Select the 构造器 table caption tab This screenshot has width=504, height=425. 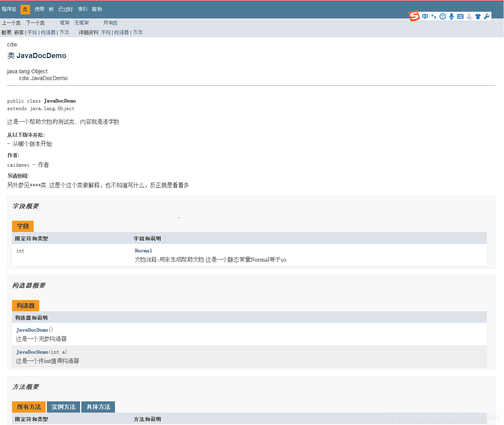click(x=26, y=306)
